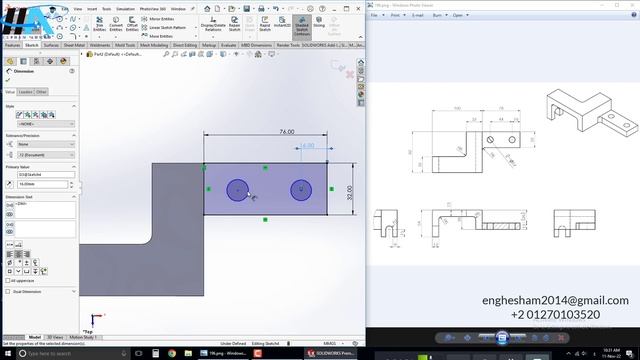Open the Photo Viewer File dropdown menu
Image resolution: width=640 pixels, height=360 pixels.
point(377,15)
